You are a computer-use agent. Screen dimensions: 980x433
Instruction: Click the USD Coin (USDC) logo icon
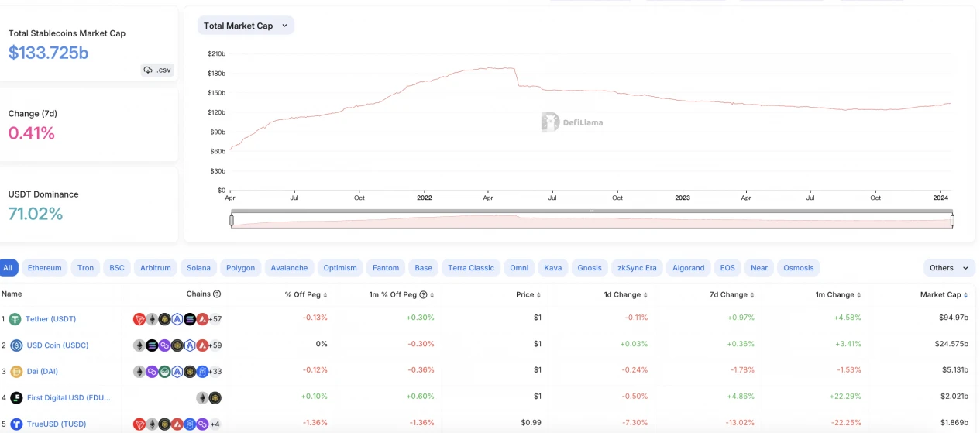[16, 345]
